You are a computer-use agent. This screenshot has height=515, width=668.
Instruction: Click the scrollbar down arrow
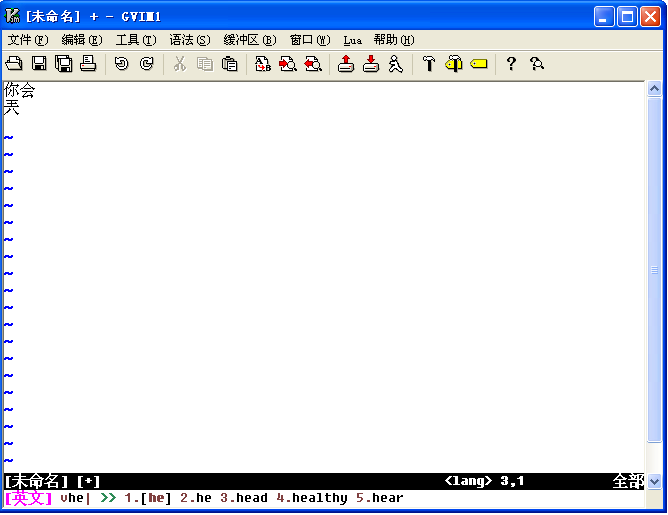[655, 481]
